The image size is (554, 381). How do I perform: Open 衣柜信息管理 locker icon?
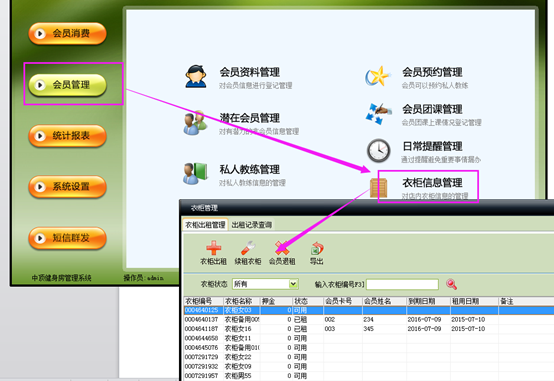pyautogui.click(x=378, y=188)
